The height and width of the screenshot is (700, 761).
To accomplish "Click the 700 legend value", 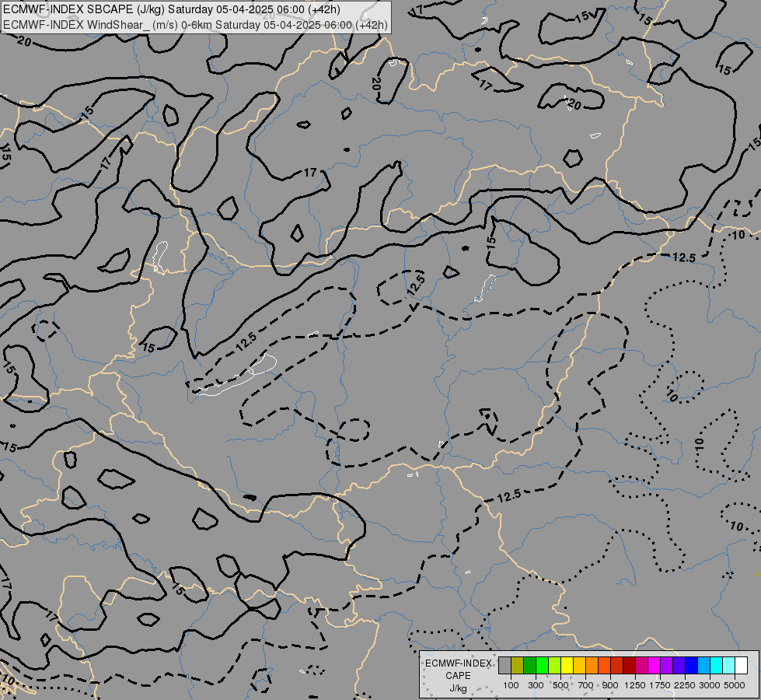I will pyautogui.click(x=586, y=685).
